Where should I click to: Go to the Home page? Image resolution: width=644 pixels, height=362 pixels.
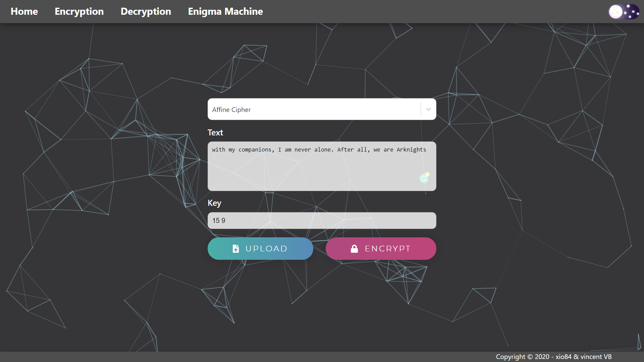click(24, 11)
